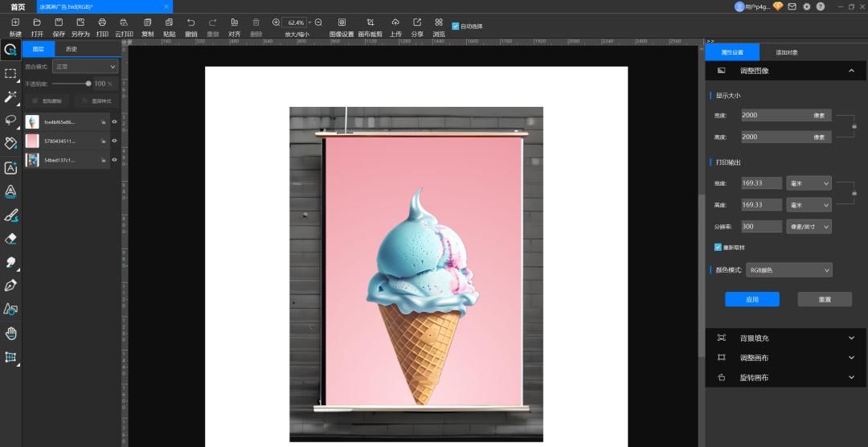Toggle lock on the 5780434511 layer
Screen dimensions: 868x447
104,141
